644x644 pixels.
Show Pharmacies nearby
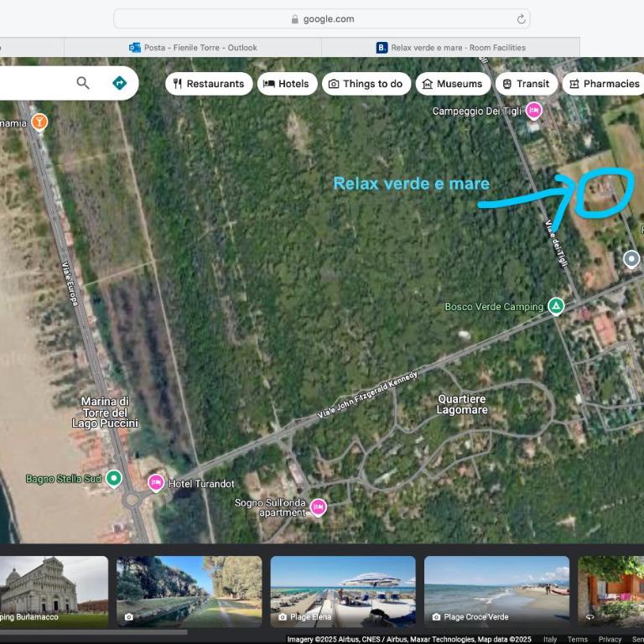pos(604,84)
